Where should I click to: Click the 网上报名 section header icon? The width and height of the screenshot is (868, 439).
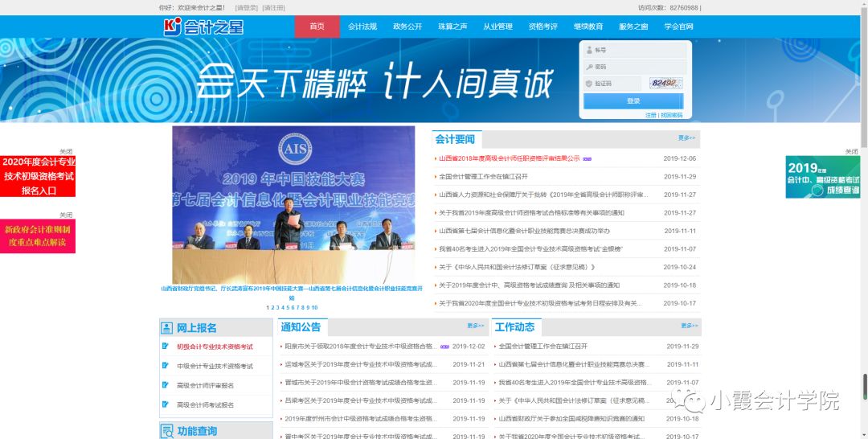[x=166, y=328]
